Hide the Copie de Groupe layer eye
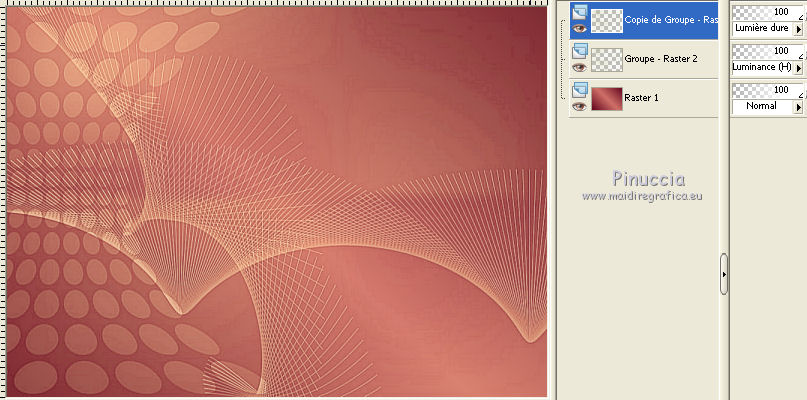This screenshot has height=400, width=807. pos(580,28)
